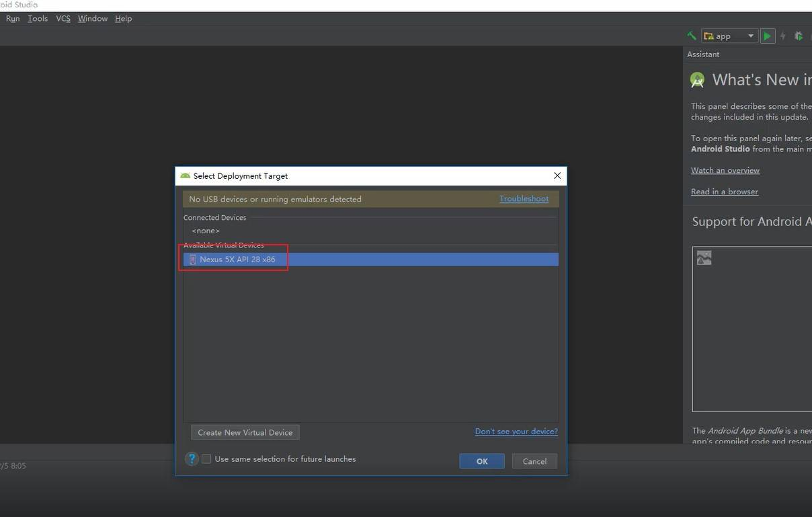Click the Support for Android A heading

point(752,222)
